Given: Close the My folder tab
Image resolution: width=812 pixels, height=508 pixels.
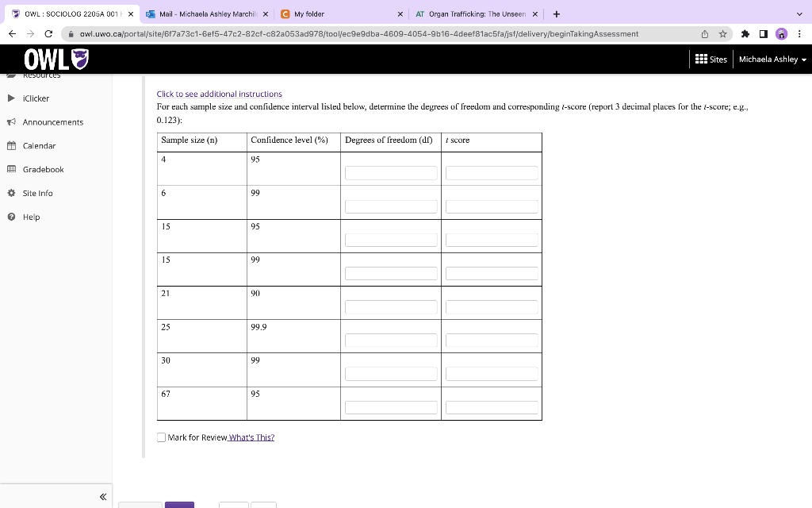Looking at the screenshot, I should pyautogui.click(x=400, y=14).
